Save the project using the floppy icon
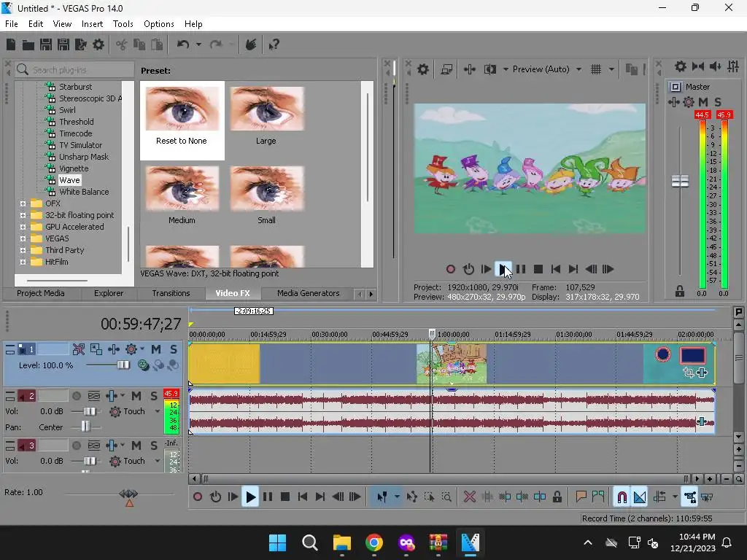 [x=46, y=44]
